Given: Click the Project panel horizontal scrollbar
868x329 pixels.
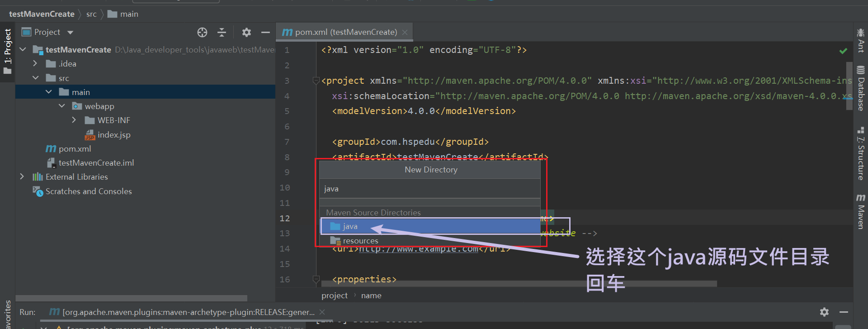Looking at the screenshot, I should tap(131, 298).
